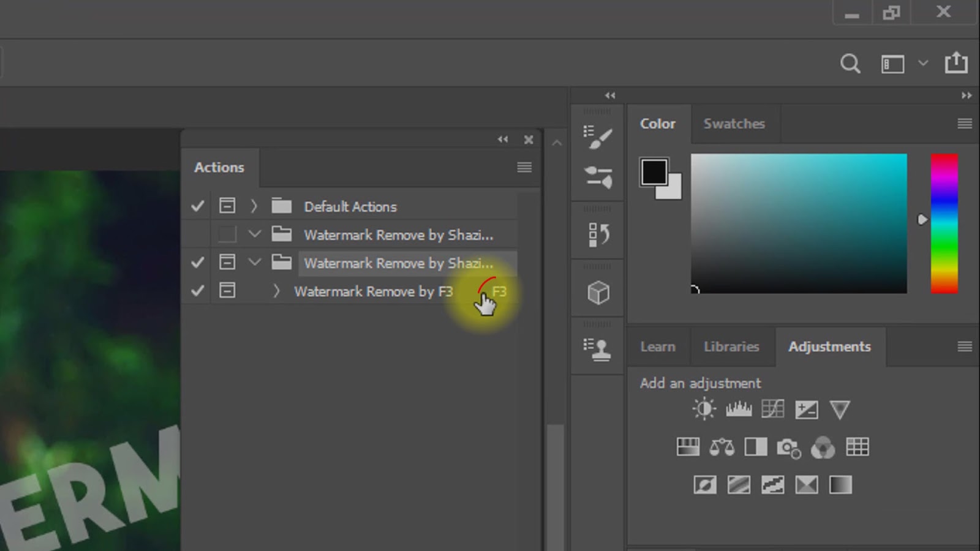Toggle dialog box for Watermark Remove by F3
The image size is (980, 551).
click(x=227, y=290)
